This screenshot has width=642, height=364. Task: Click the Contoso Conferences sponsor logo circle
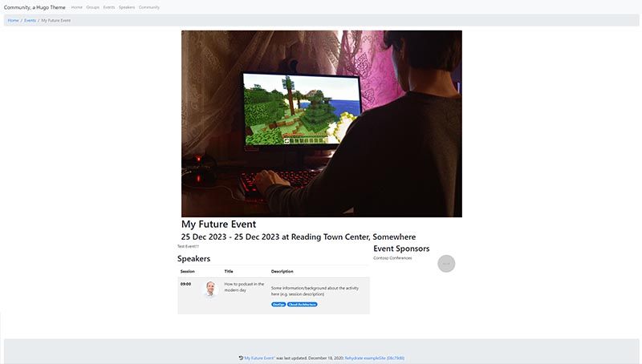[x=446, y=264]
